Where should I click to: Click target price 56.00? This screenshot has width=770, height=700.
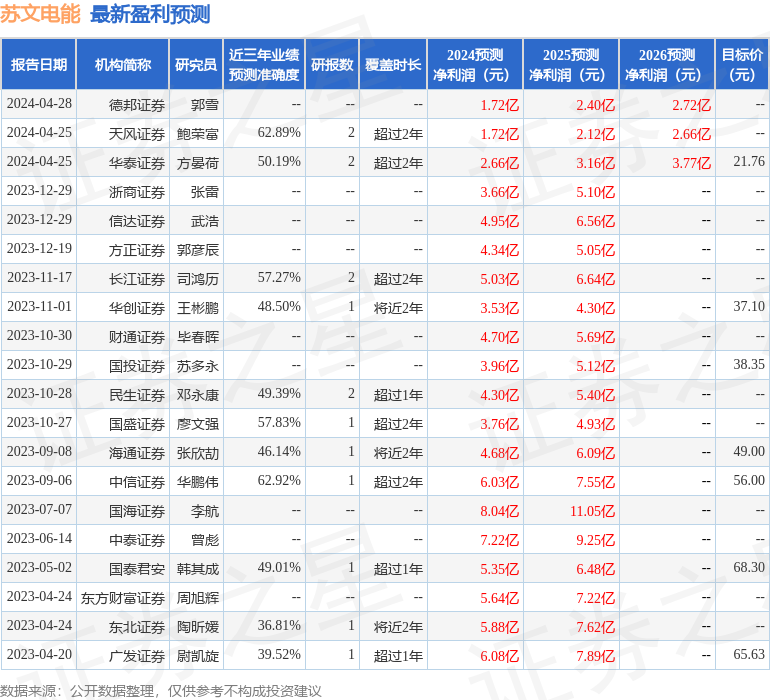pos(749,480)
